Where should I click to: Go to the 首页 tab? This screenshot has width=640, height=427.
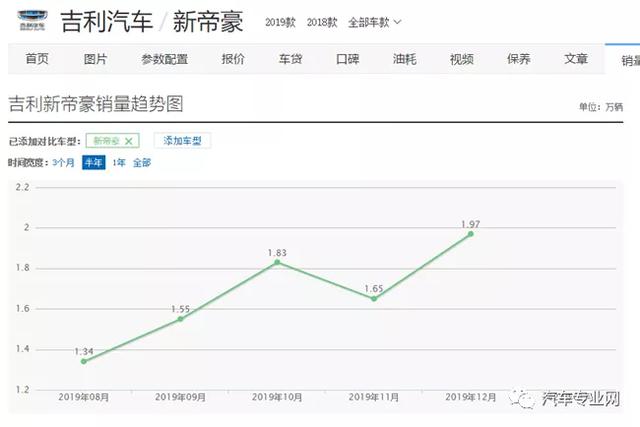coord(37,59)
